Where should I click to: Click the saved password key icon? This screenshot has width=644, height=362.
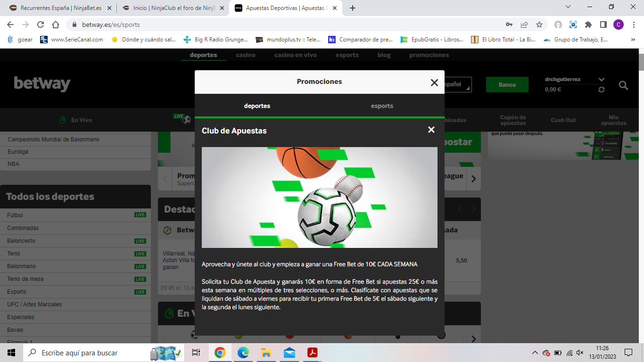pos(509,25)
